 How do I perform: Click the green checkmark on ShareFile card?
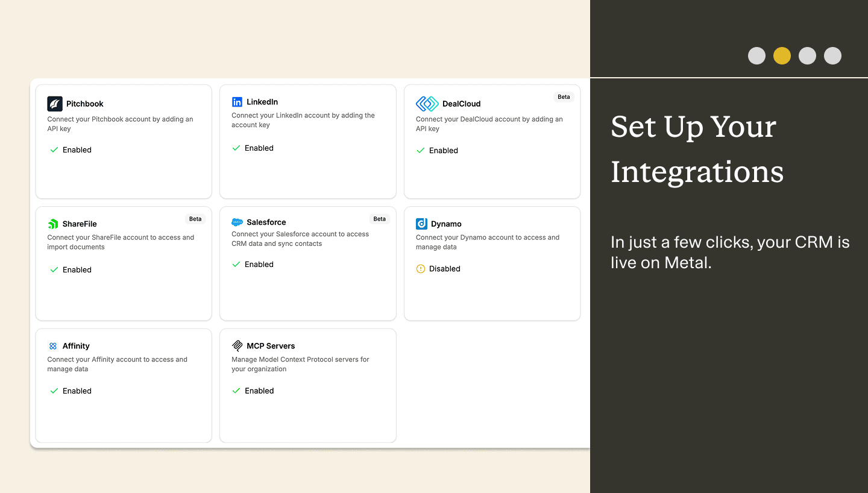[x=54, y=269]
